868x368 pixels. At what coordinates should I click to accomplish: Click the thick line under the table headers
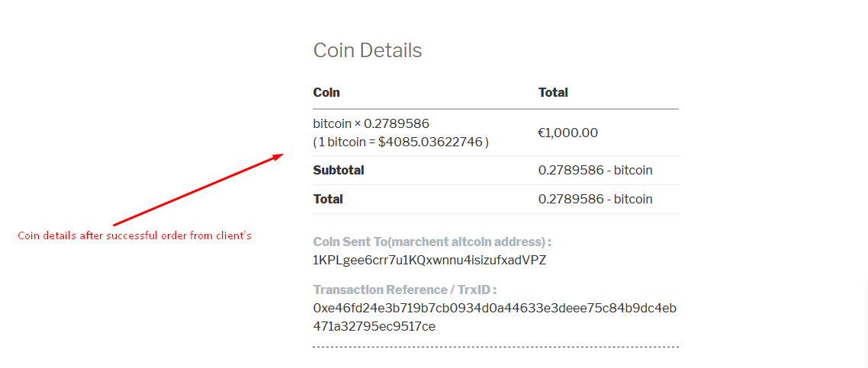495,109
